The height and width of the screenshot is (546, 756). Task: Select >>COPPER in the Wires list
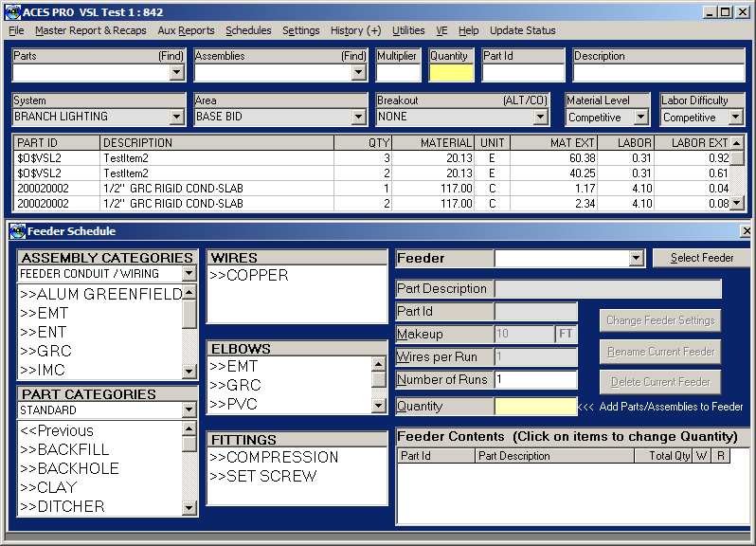(x=249, y=275)
